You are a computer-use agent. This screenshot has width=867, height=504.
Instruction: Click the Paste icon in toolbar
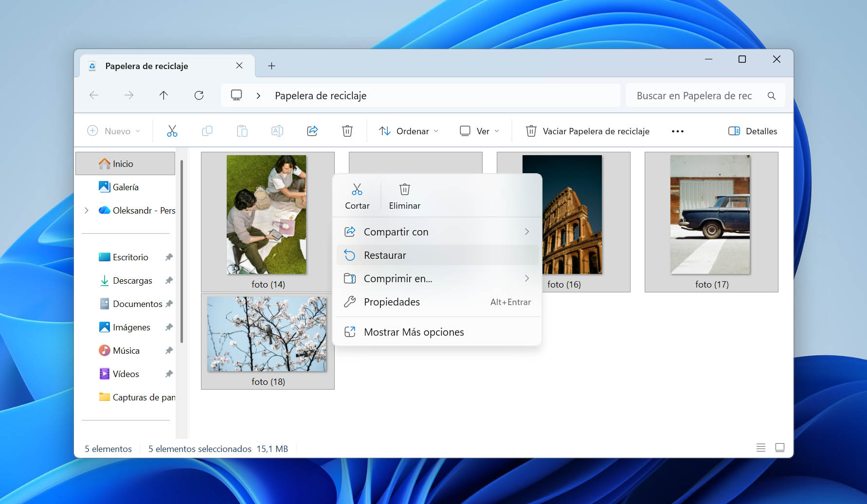(x=242, y=131)
